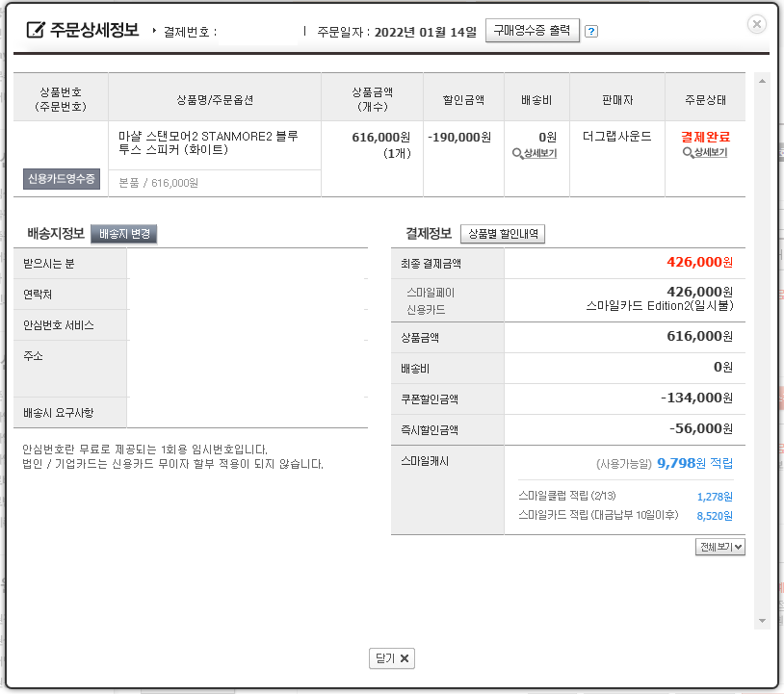Click the 배송지 변경 button
The width and height of the screenshot is (784, 694).
124,234
